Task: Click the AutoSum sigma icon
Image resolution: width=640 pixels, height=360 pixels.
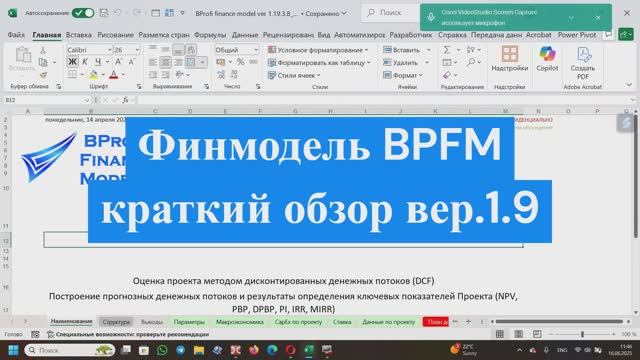Action: click(447, 50)
